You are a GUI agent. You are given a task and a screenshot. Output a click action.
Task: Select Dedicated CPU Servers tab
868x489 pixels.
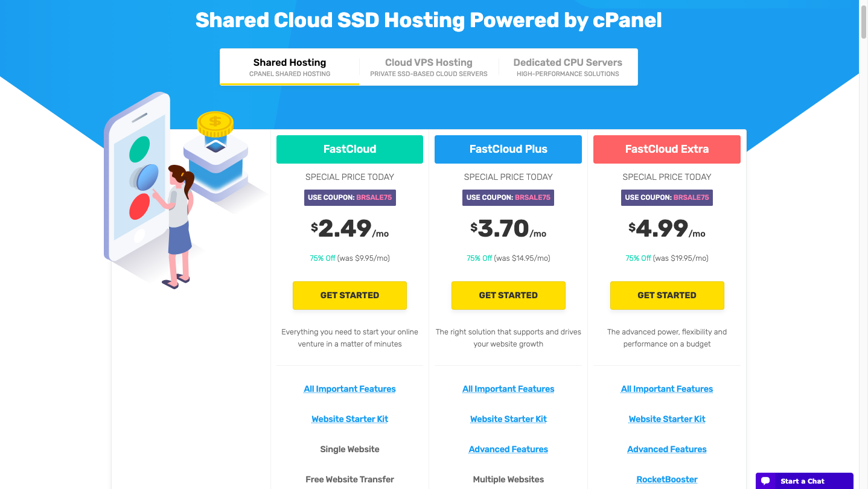567,67
